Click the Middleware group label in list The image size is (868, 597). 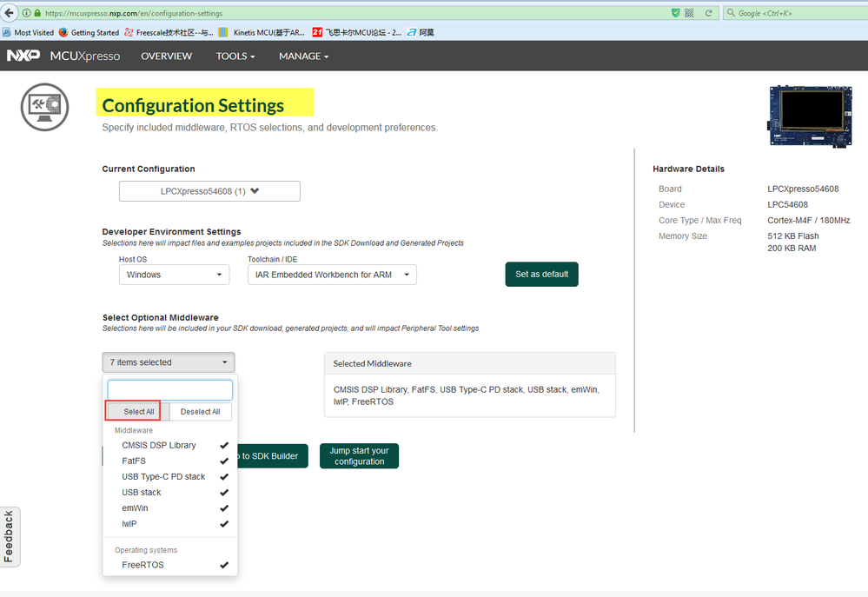click(x=134, y=430)
